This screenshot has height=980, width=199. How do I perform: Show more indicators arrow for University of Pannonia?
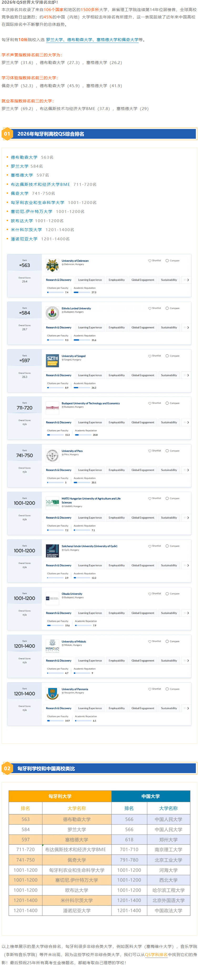188,708
